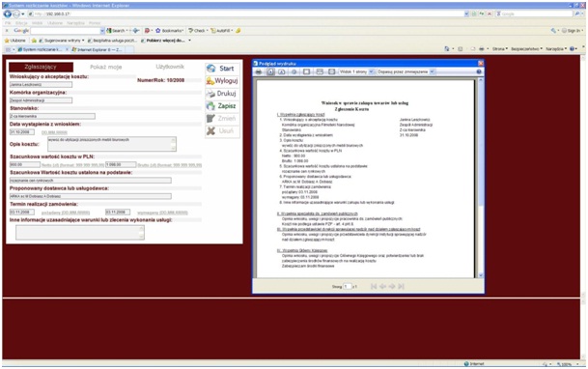
Task: Go to the next page in the print preview
Action: point(392,286)
